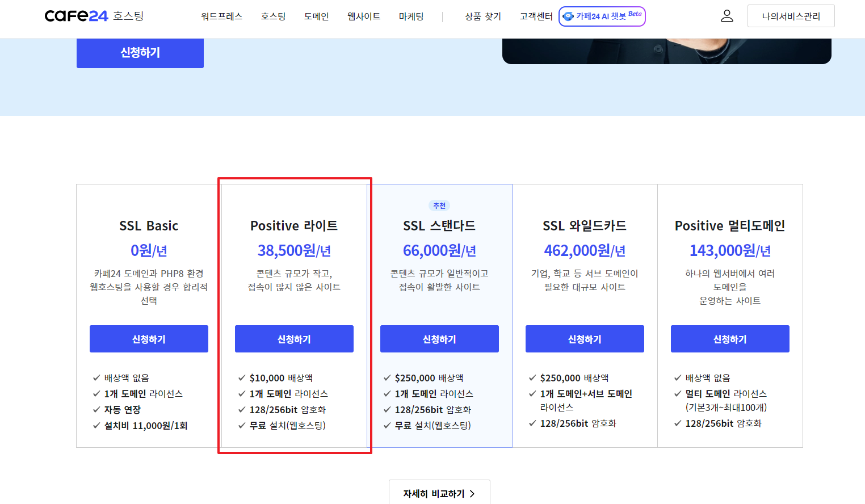
Task: Select the SSL Basic title text
Action: [149, 226]
